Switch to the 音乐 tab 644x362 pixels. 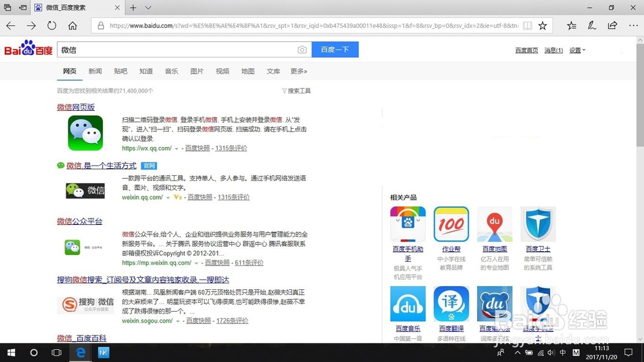[x=171, y=71]
